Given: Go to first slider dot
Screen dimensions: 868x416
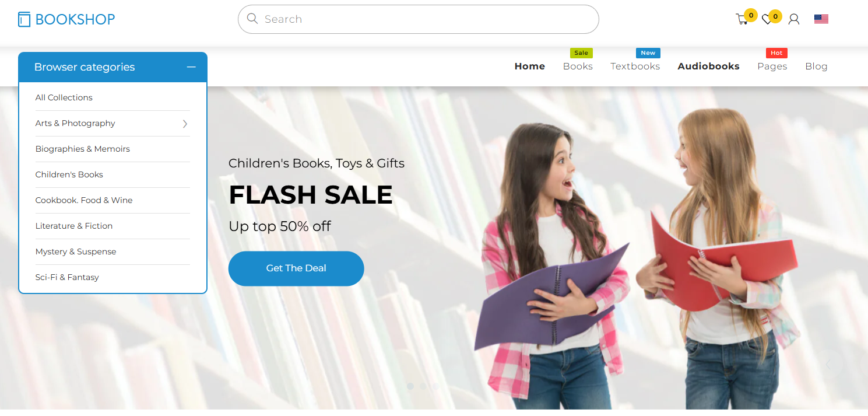Looking at the screenshot, I should [410, 386].
